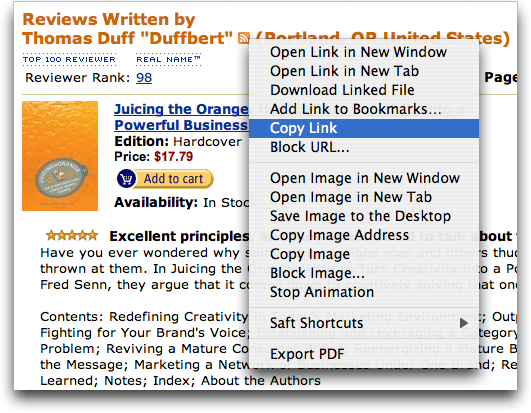Screen dimensions: 531x413
Task: Click the shopping cart icon on Add to cart
Action: click(126, 178)
